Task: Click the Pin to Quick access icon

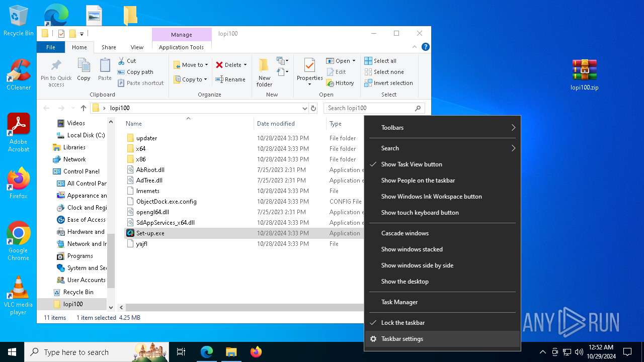Action: tap(56, 66)
